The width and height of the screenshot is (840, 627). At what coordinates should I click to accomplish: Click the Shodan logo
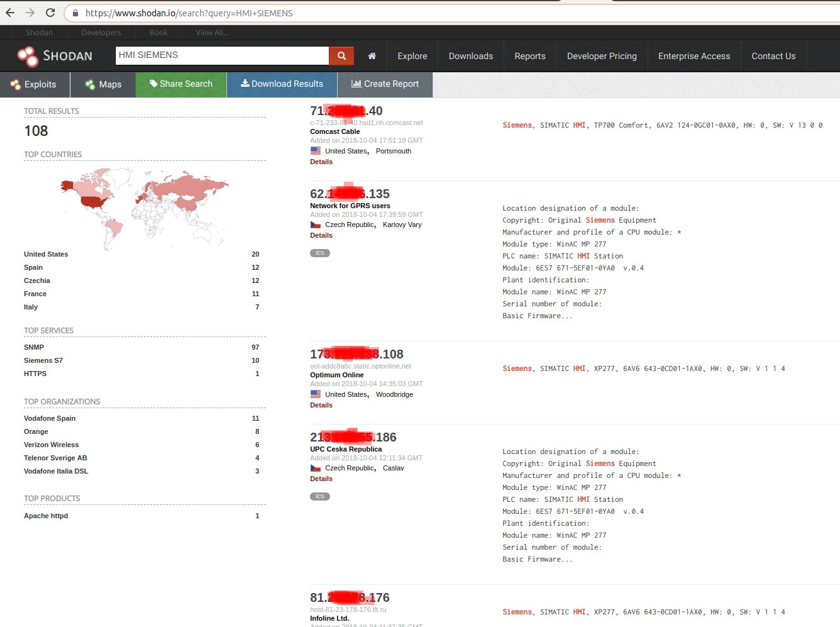(55, 56)
